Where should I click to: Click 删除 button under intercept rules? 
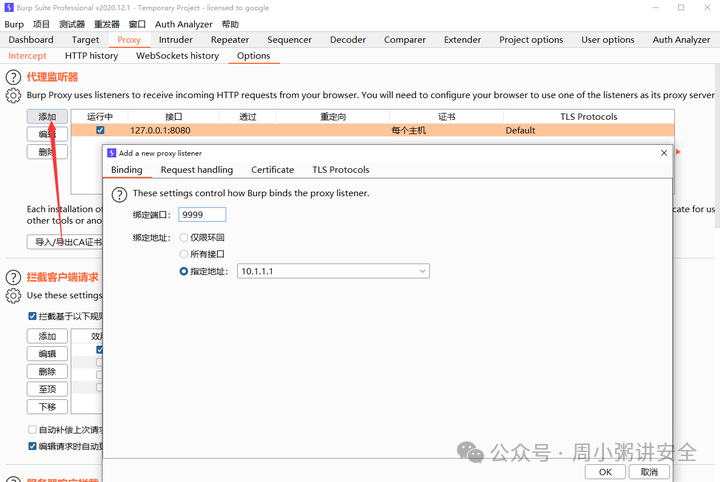point(47,371)
